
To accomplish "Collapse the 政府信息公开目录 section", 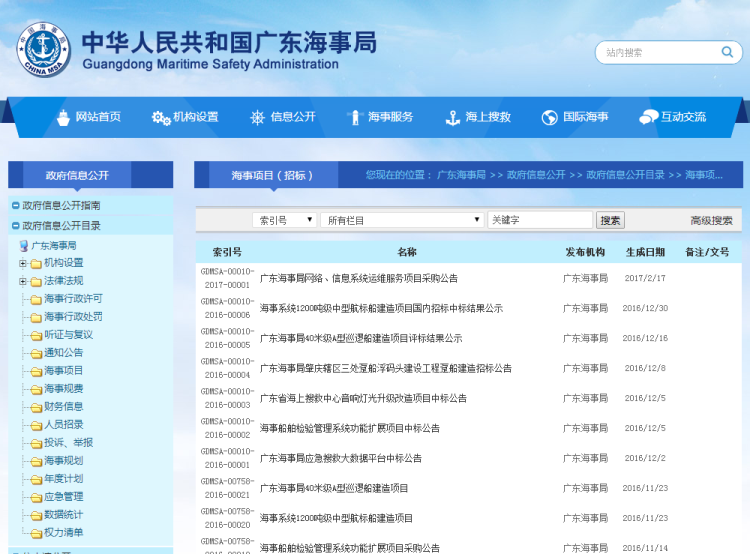I will click(15, 226).
